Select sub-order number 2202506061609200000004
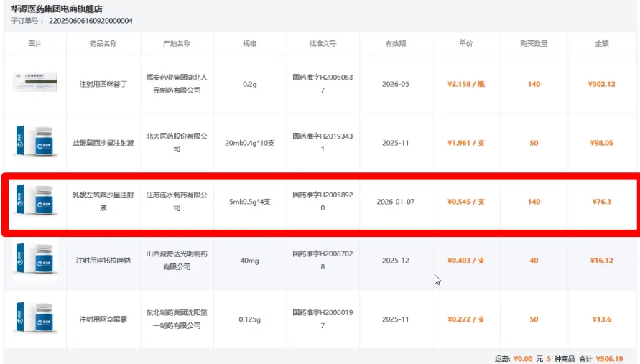 [x=91, y=21]
